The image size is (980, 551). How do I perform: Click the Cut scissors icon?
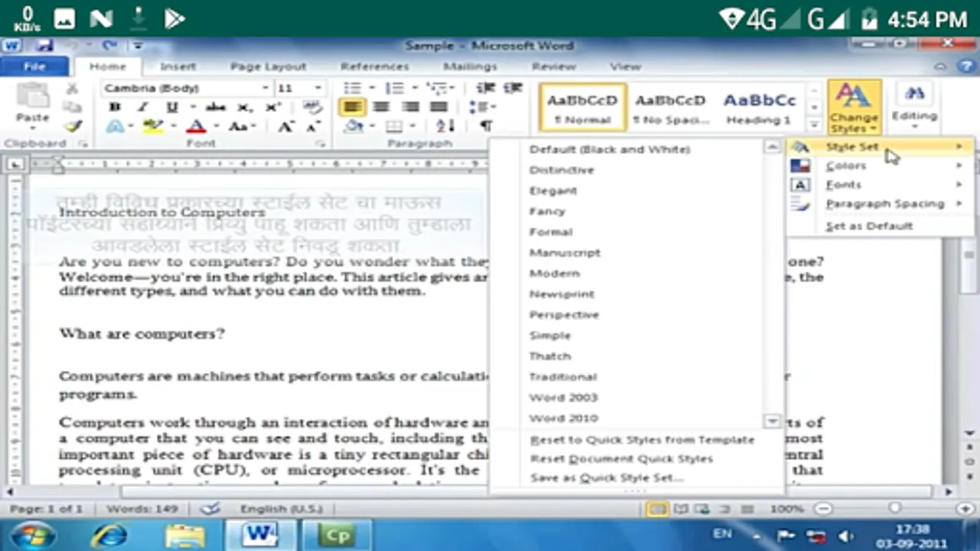pos(72,89)
